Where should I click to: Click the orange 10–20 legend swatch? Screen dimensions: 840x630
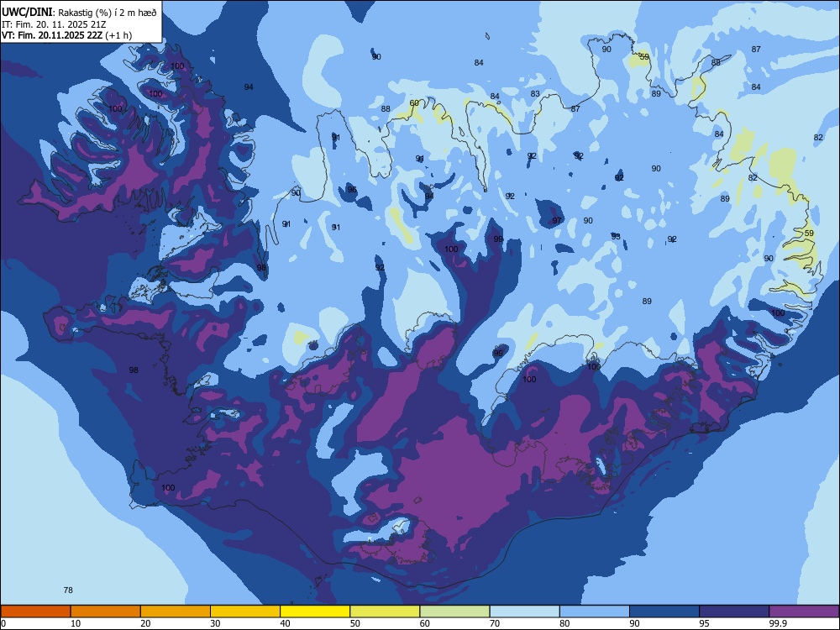click(106, 612)
